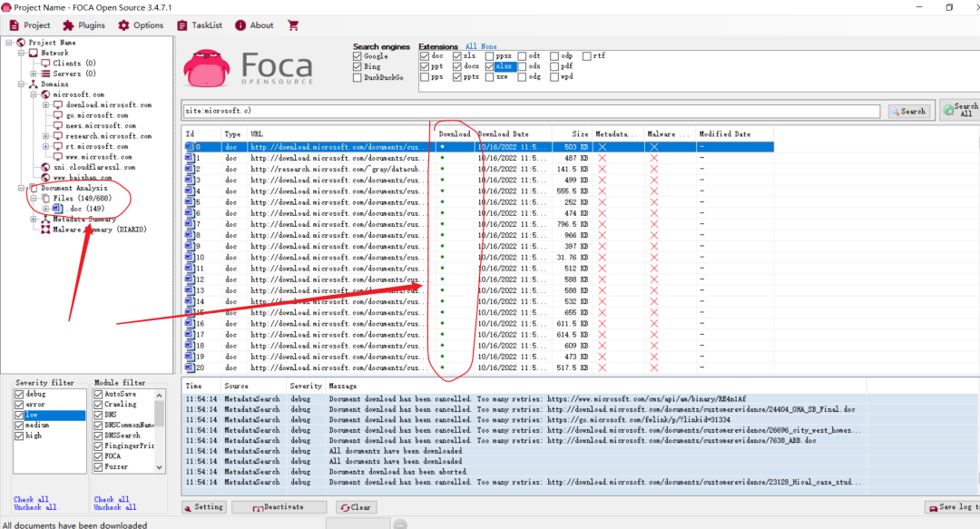Click the Word document icon of row 0
This screenshot has height=529, width=980.
click(190, 147)
